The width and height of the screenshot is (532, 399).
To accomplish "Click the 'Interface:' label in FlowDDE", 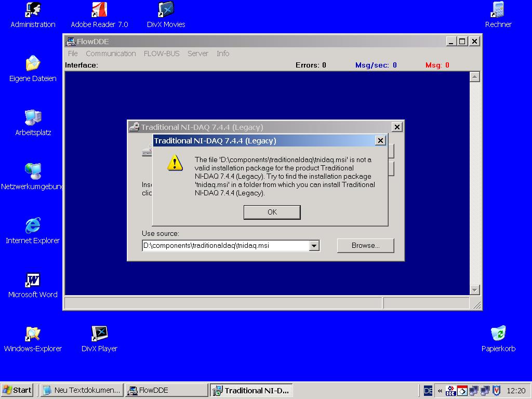I will click(82, 65).
